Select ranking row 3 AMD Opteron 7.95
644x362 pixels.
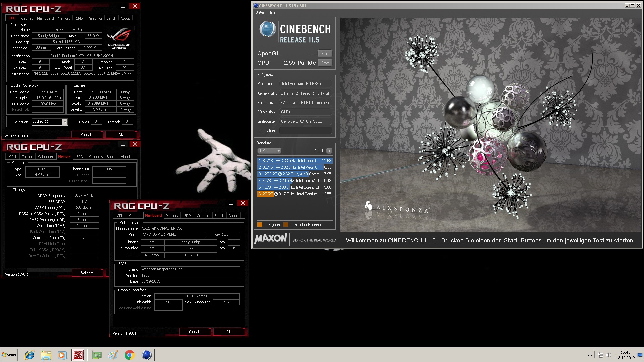click(x=295, y=174)
